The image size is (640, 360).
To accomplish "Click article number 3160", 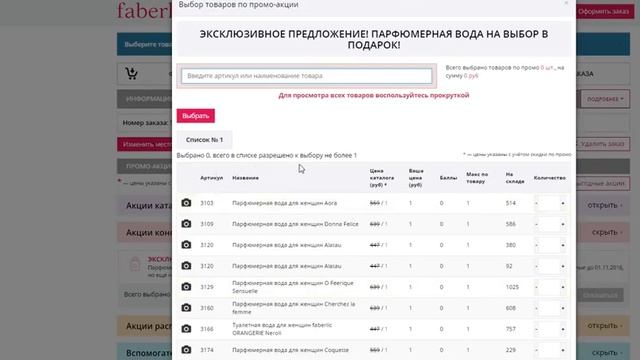I will tap(207, 308).
